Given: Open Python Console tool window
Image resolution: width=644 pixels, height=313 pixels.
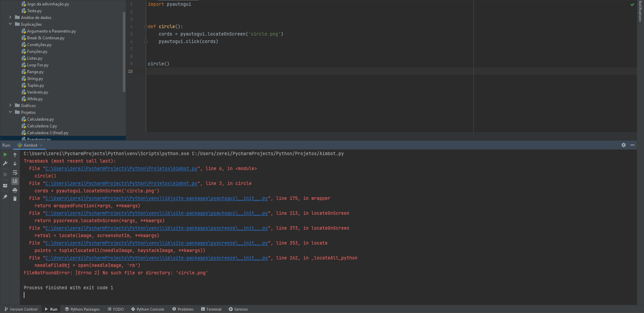Looking at the screenshot, I should tap(148, 309).
